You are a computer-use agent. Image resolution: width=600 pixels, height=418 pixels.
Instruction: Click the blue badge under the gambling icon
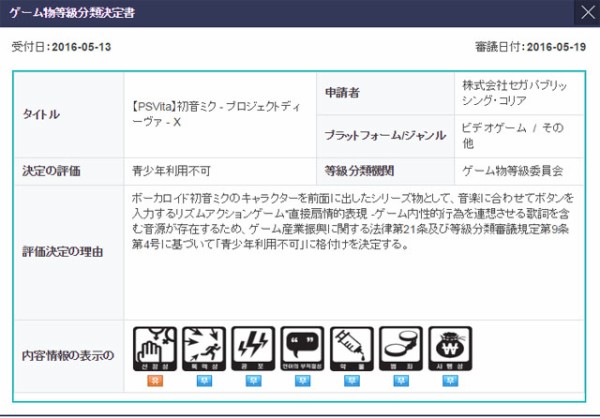click(450, 381)
